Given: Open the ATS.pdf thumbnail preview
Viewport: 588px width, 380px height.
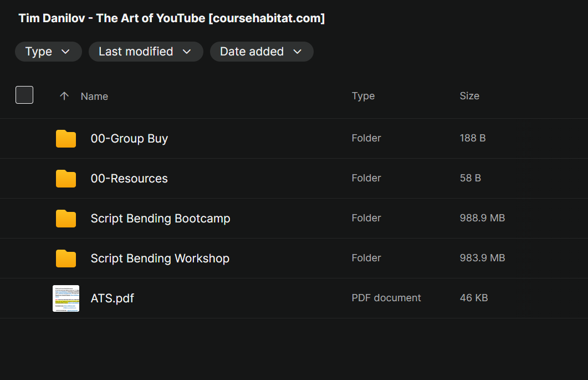Looking at the screenshot, I should click(x=66, y=298).
